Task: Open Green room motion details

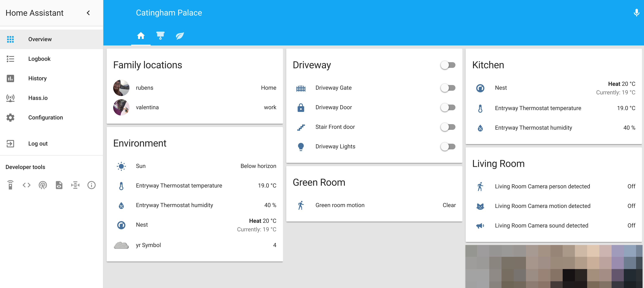Action: point(374,205)
